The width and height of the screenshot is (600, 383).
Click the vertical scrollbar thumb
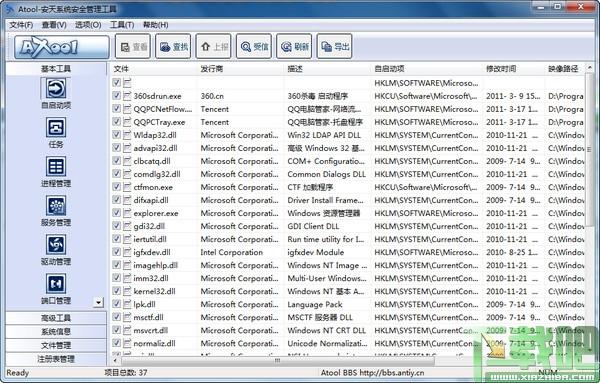point(589,149)
